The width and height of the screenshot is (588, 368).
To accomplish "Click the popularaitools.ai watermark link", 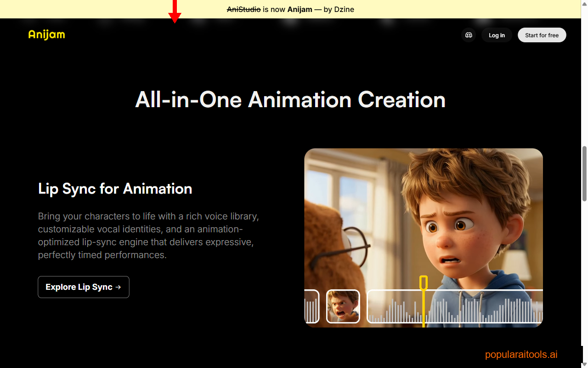I will (x=521, y=354).
